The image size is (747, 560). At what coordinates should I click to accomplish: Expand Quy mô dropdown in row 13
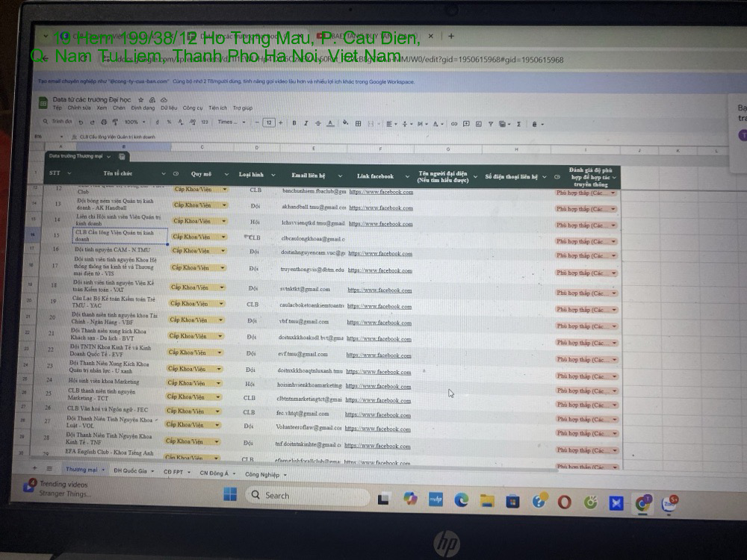(x=224, y=205)
